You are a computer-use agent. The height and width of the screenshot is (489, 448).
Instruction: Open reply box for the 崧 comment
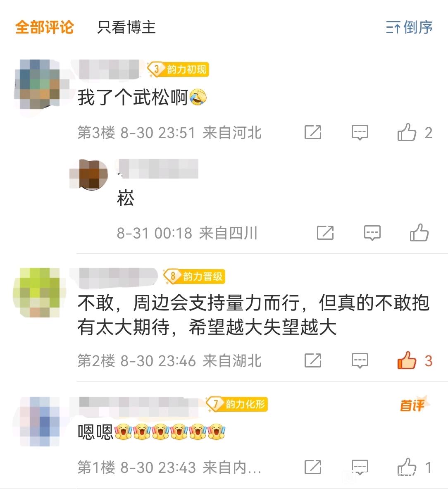point(372,233)
